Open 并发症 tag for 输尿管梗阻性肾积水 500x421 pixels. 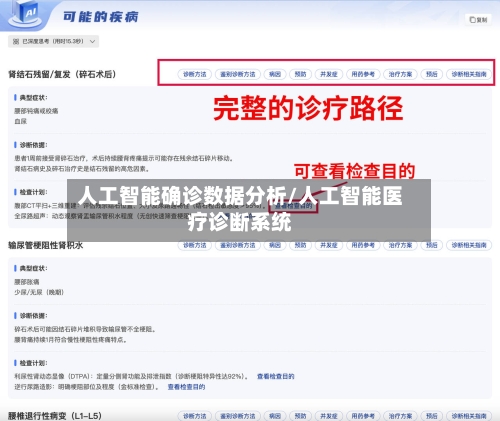[x=329, y=245]
